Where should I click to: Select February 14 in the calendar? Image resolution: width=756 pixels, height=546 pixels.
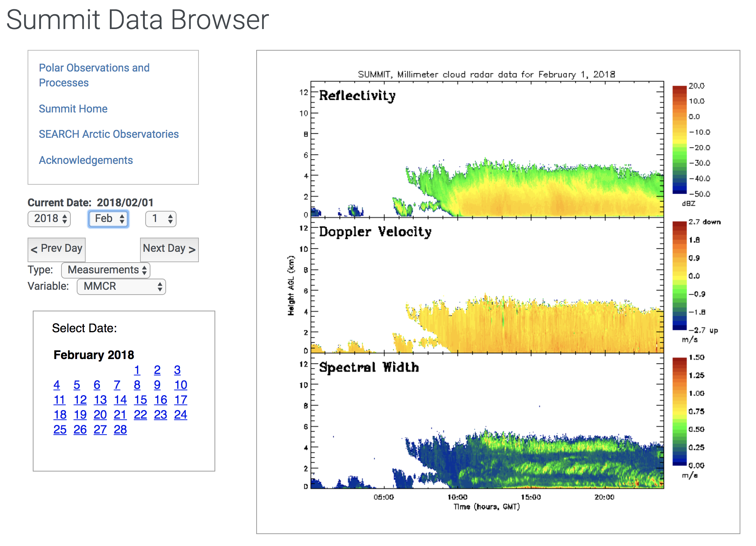(120, 400)
